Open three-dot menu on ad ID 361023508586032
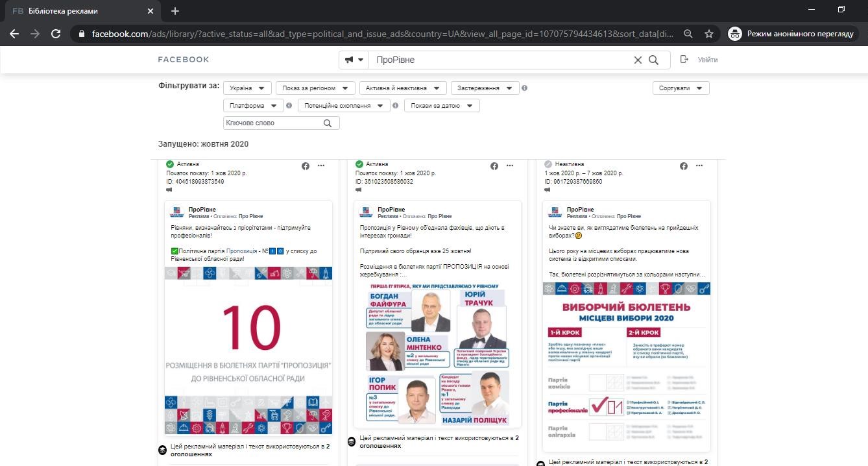868x466 pixels. (x=510, y=166)
